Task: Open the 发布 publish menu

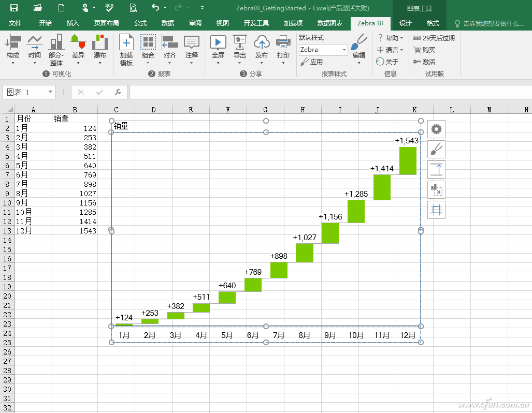Action: pyautogui.click(x=262, y=50)
